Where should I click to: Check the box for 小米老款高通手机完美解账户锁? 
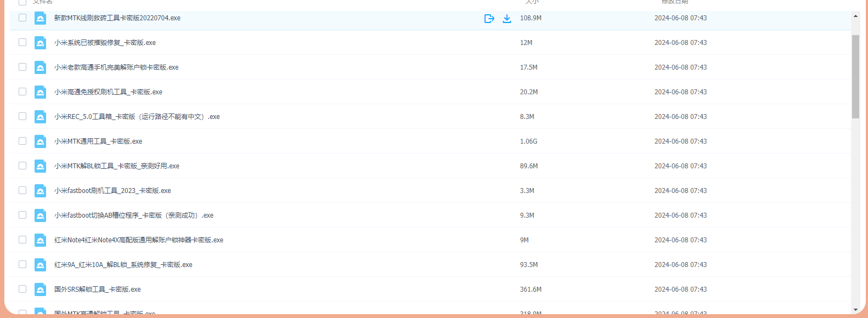tap(22, 67)
